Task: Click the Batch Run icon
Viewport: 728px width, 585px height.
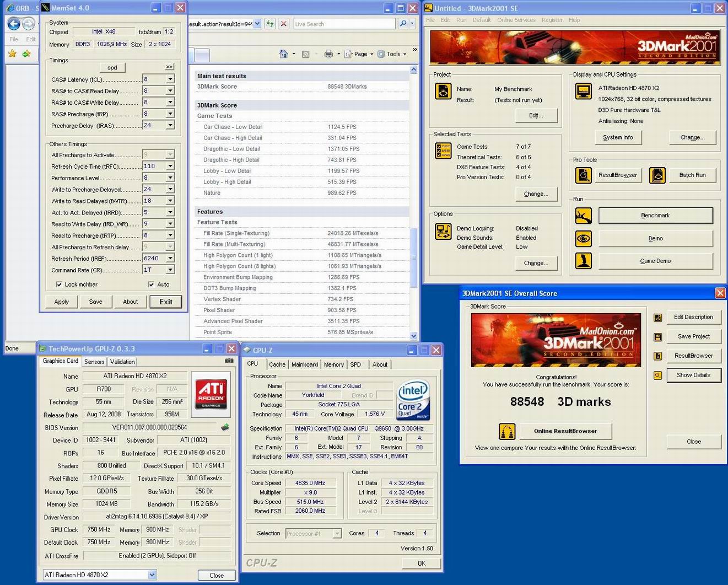Action: [x=657, y=175]
